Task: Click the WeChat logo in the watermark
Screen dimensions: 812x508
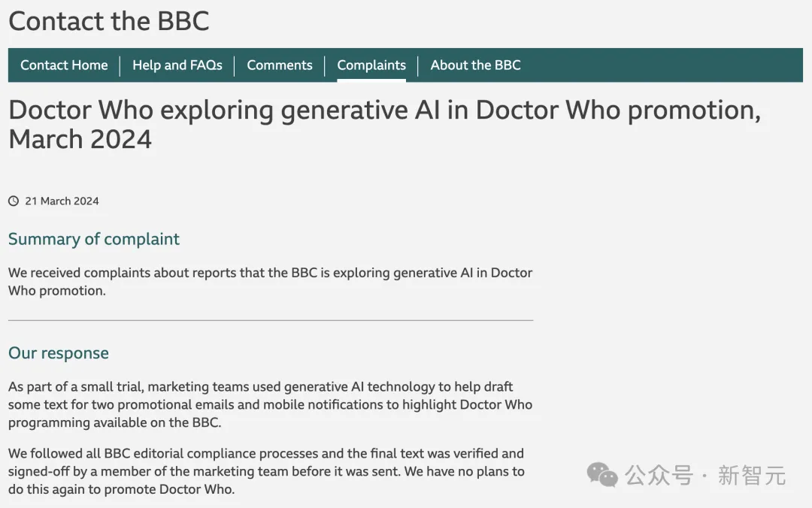Action: pyautogui.click(x=602, y=474)
